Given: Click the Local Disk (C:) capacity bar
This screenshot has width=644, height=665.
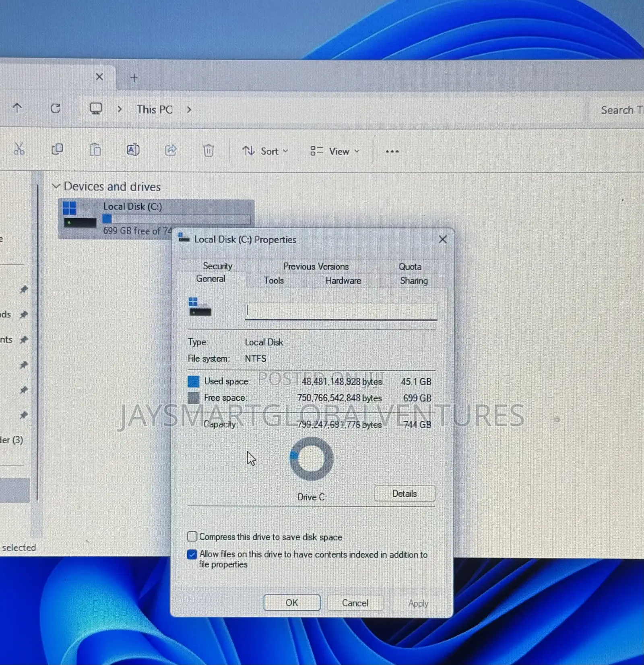Looking at the screenshot, I should coord(177,219).
